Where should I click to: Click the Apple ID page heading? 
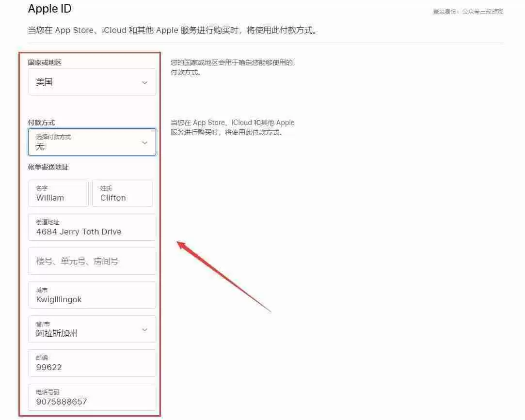click(49, 8)
